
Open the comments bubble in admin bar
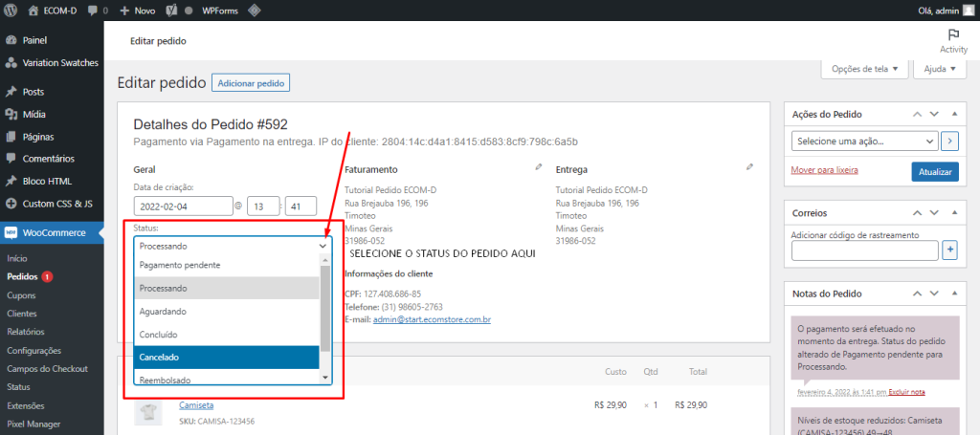tap(98, 11)
